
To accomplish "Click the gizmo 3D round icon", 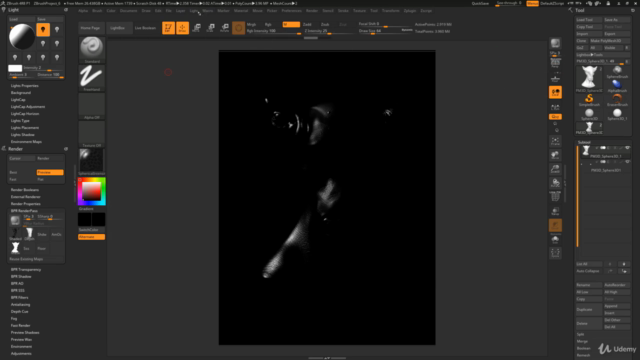I will click(x=239, y=28).
